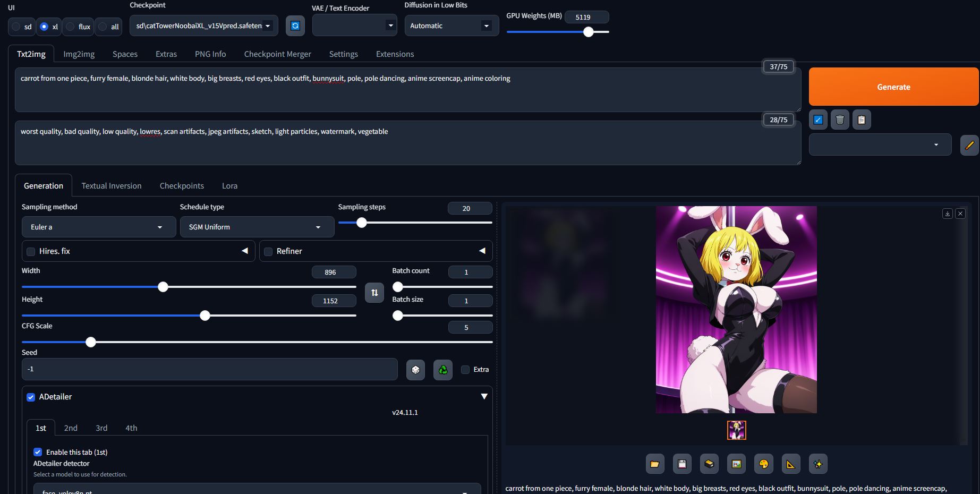Click the clipboard icon under Generate

862,120
